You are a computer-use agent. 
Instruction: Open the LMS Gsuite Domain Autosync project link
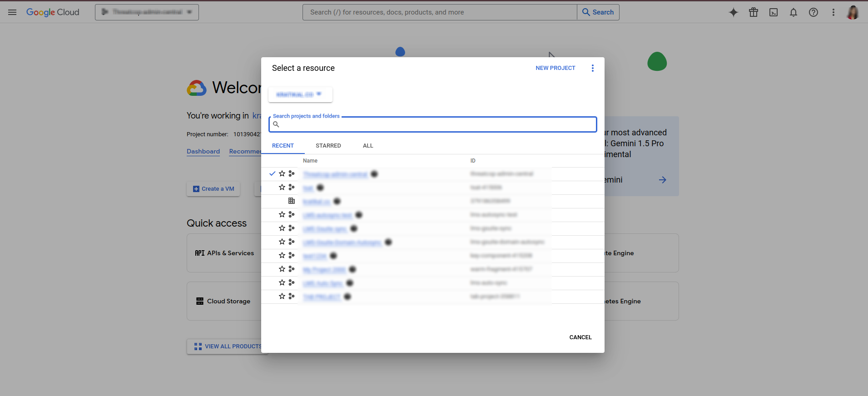(342, 243)
